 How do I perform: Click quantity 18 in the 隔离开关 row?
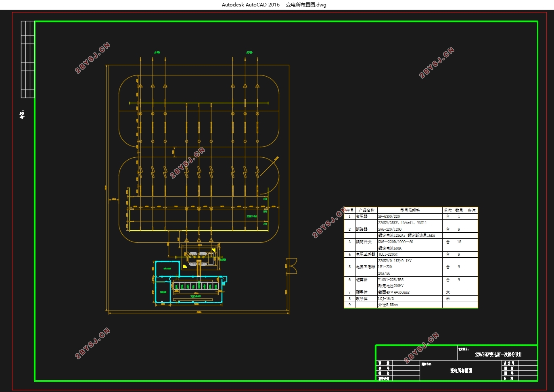pos(459,242)
